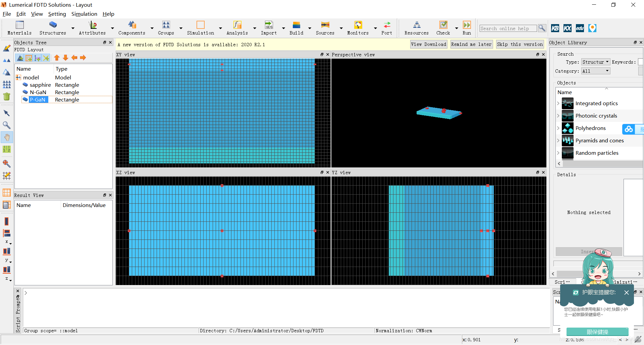
Task: Click the Remind me later button
Action: pos(471,44)
